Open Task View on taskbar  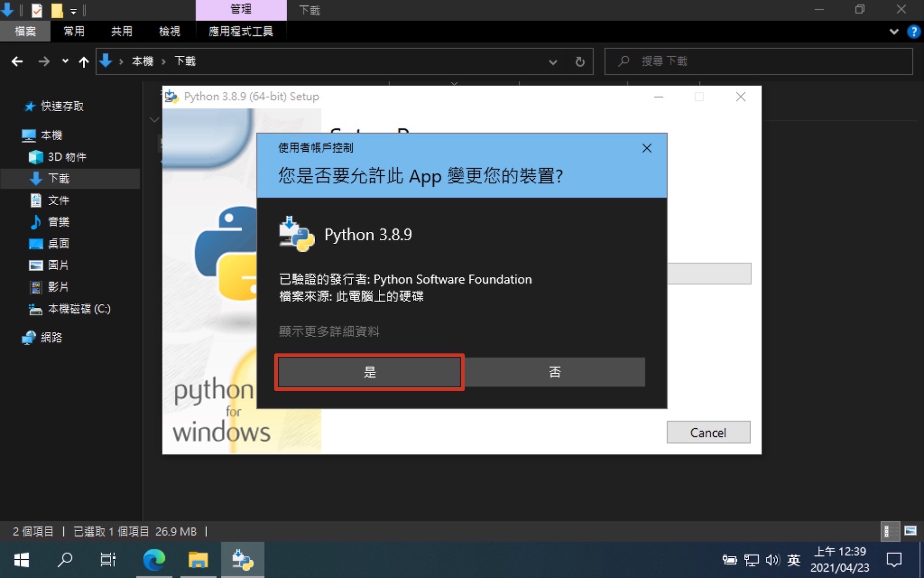tap(108, 560)
